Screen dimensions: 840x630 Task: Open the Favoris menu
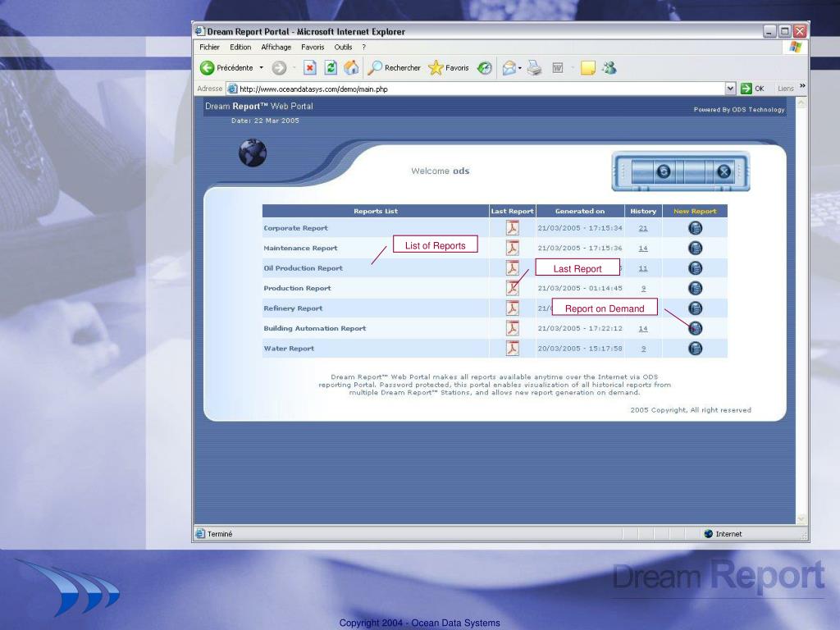(313, 47)
